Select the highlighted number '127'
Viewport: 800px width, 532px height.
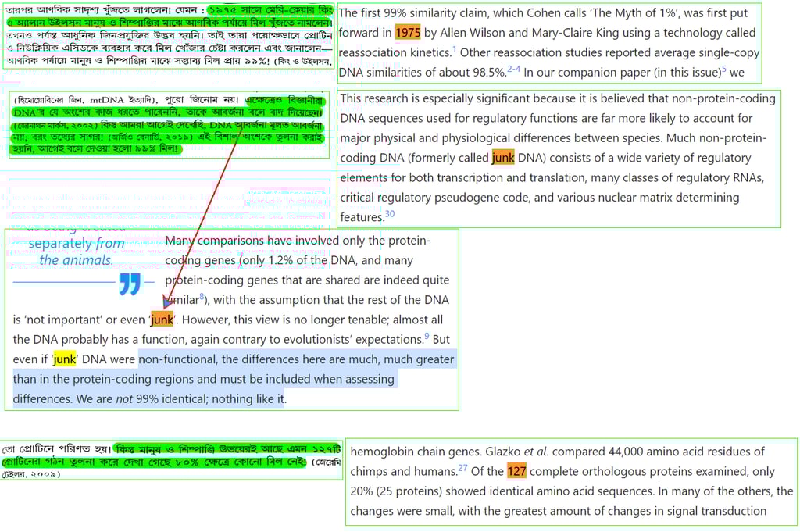[x=516, y=471]
